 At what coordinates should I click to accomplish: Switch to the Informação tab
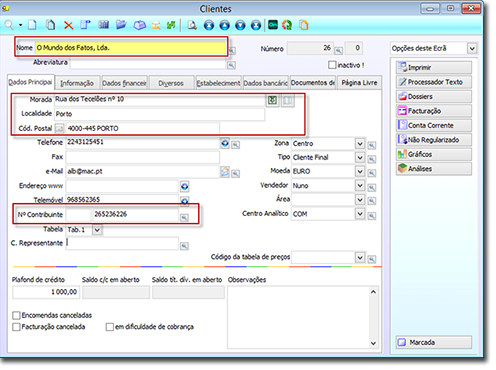tap(77, 83)
